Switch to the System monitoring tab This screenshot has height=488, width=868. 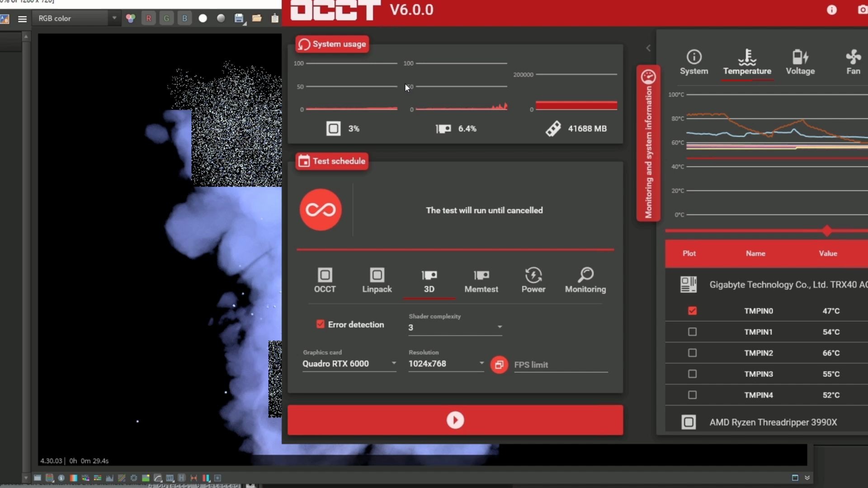[x=694, y=62]
